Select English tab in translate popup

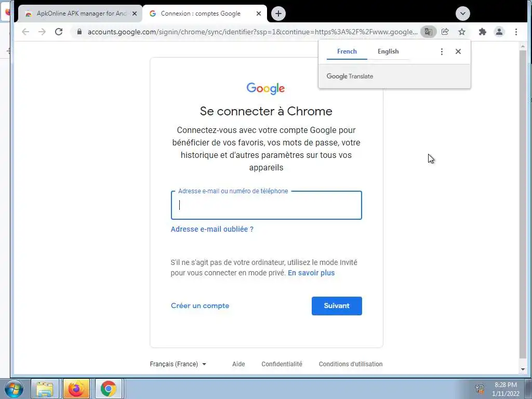(388, 51)
